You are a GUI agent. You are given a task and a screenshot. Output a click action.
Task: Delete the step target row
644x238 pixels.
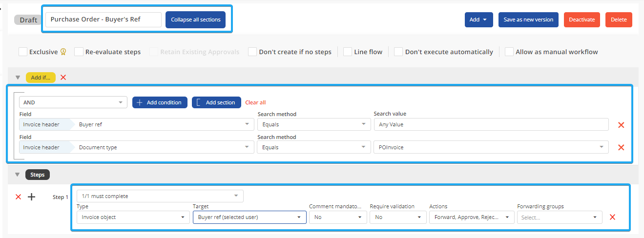tap(612, 217)
